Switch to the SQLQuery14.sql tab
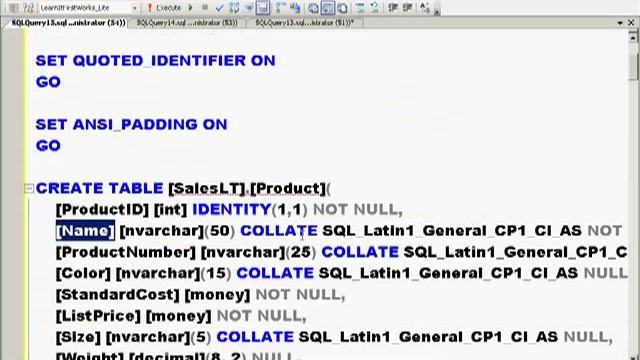Image resolution: width=640 pixels, height=360 pixels. 187,23
